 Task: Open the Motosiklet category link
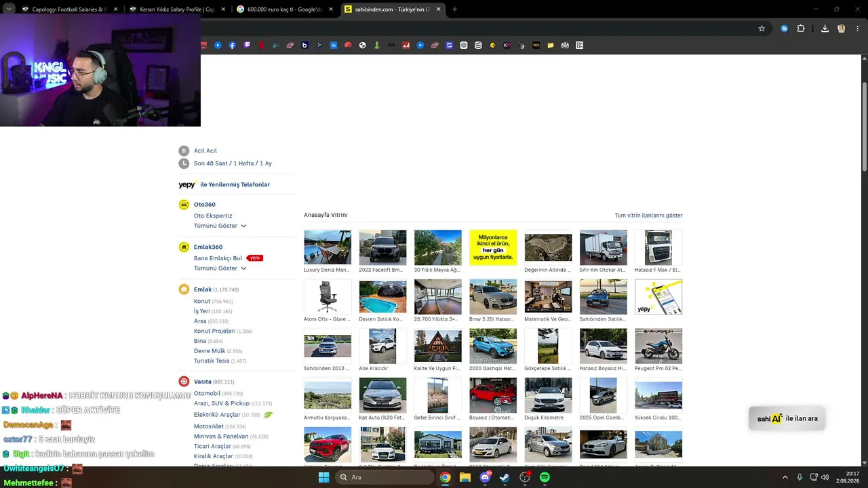tap(209, 426)
